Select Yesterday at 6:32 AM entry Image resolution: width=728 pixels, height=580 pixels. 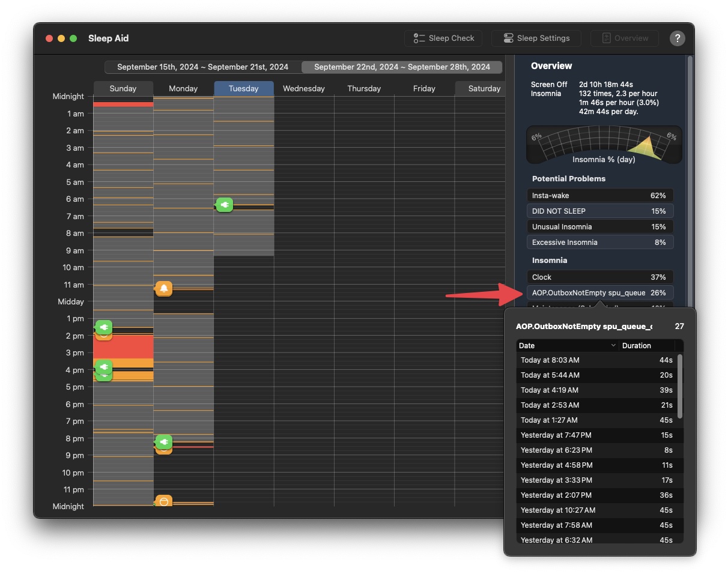click(x=596, y=538)
